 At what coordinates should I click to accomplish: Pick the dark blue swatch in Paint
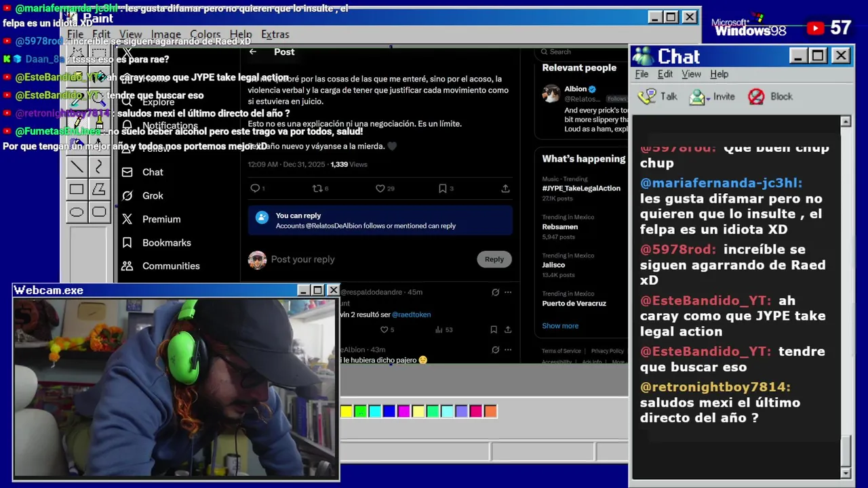pyautogui.click(x=389, y=411)
